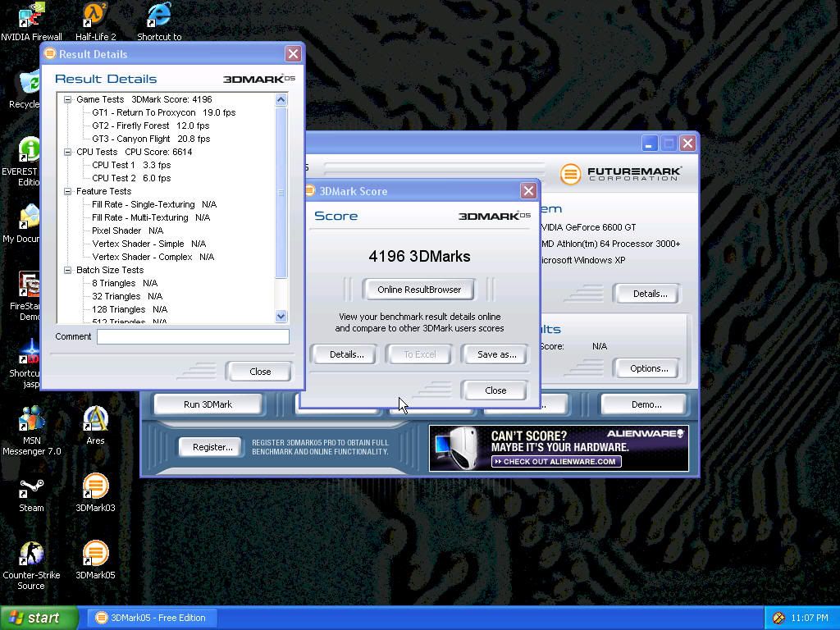
Task: Click the Run 3DMark button
Action: pyautogui.click(x=208, y=404)
